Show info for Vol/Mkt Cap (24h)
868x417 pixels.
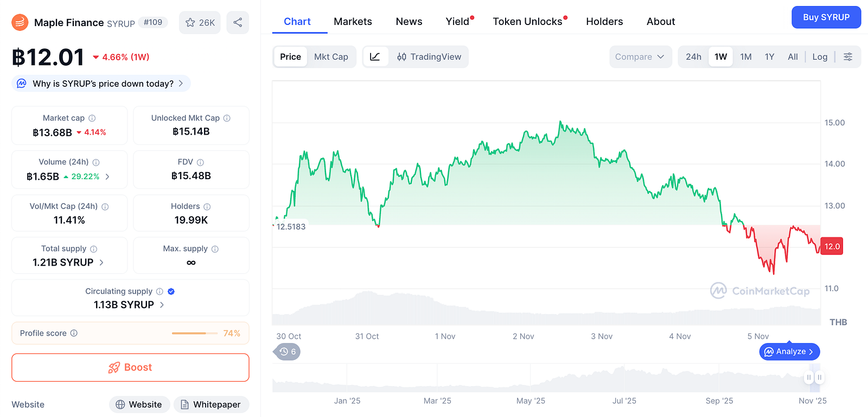[x=105, y=206]
